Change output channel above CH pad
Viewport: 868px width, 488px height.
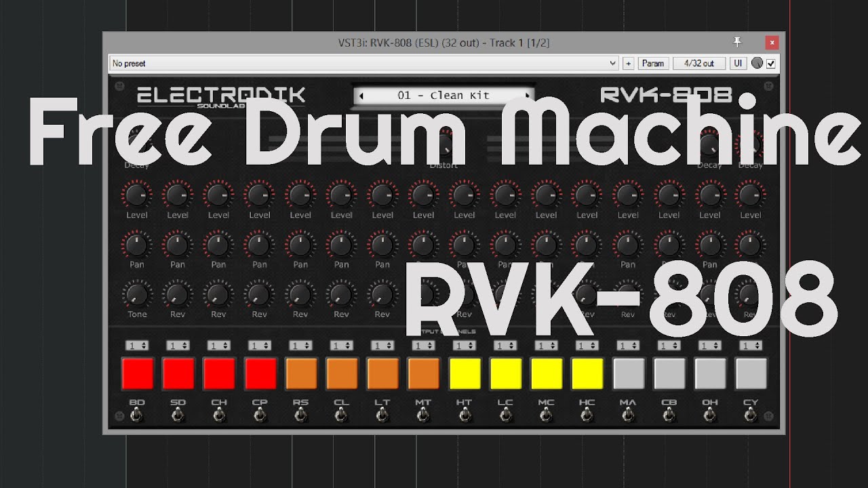pos(218,345)
